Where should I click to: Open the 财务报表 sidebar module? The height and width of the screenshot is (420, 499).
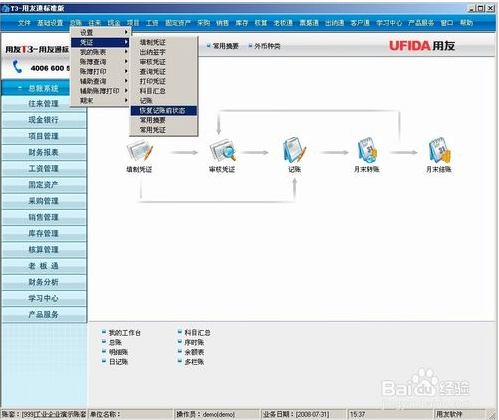click(x=44, y=152)
